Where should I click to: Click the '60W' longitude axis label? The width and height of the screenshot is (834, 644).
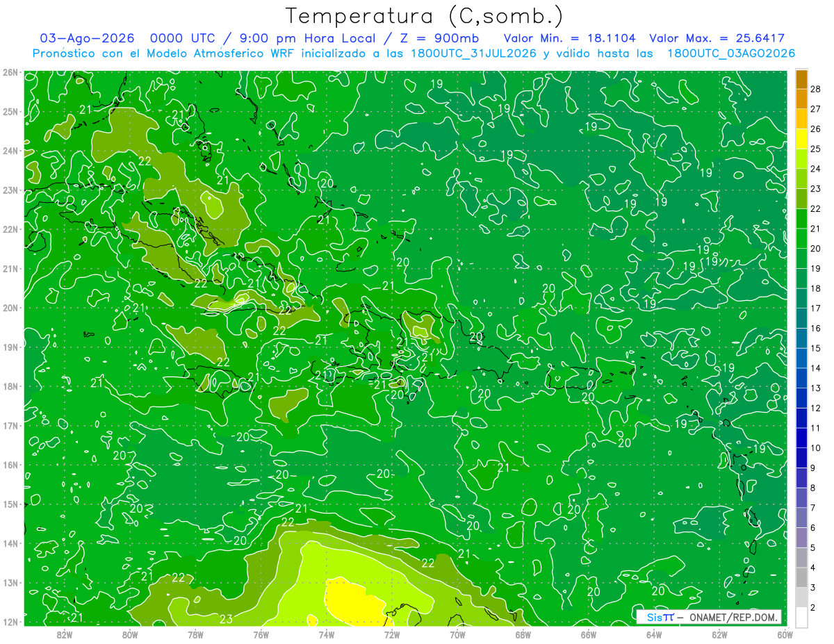[785, 634]
